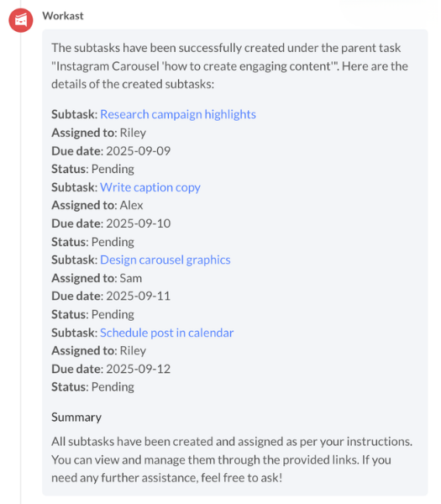This screenshot has height=504, width=441.
Task: Open the Write caption copy subtask
Action: pos(150,187)
